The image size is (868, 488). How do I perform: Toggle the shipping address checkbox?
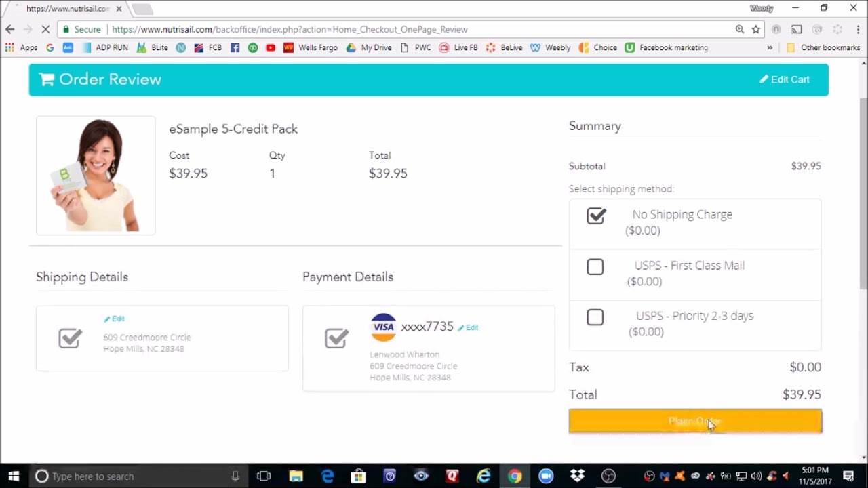coord(70,338)
